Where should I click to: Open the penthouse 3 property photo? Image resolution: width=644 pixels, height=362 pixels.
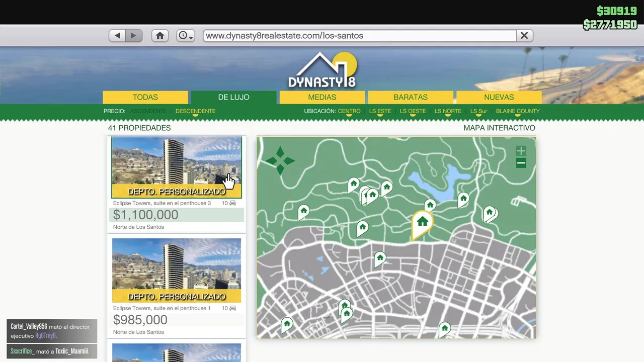[177, 167]
